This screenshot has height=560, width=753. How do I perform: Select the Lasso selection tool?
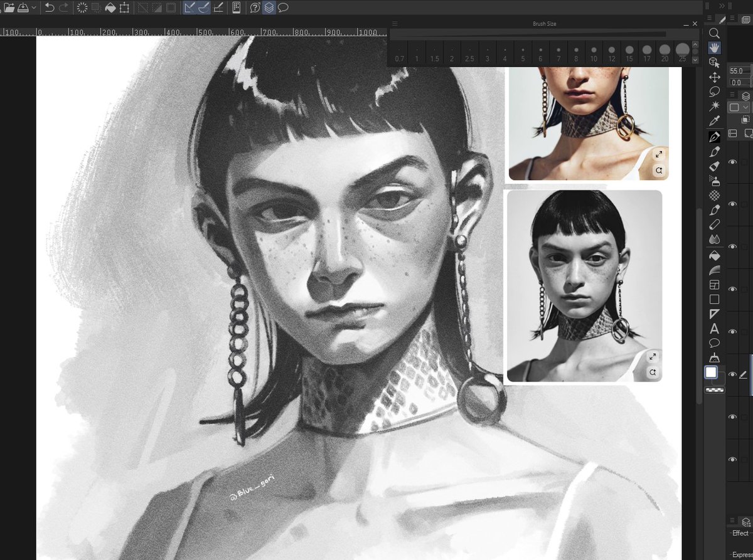pyautogui.click(x=714, y=92)
